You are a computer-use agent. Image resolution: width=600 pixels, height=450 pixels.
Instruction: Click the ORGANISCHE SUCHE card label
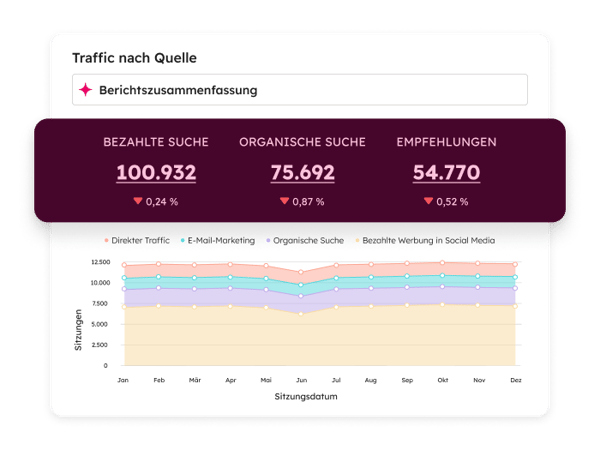(x=302, y=142)
